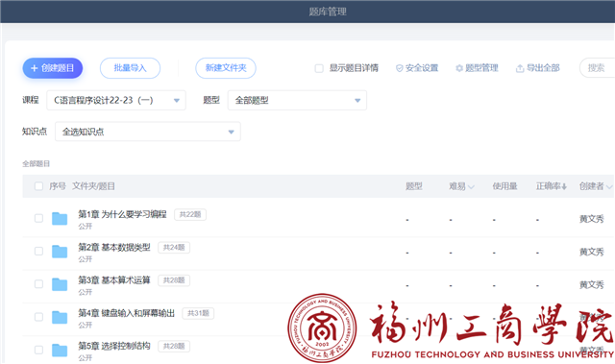Image resolution: width=615 pixels, height=364 pixels.
Task: Click the 导出全部 export icon
Action: pos(520,68)
